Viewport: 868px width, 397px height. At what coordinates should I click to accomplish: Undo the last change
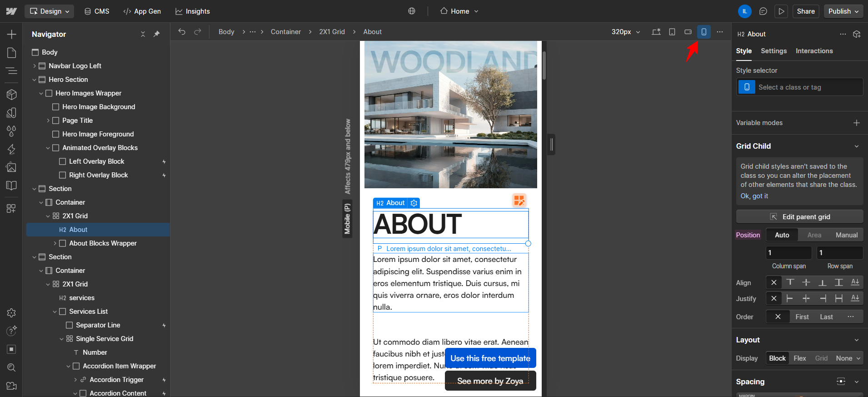click(x=182, y=32)
